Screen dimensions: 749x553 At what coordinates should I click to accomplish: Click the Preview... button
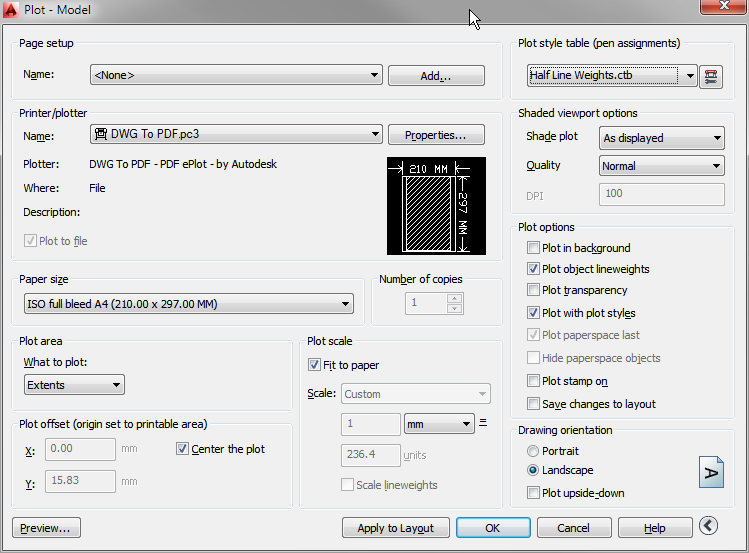[46, 528]
